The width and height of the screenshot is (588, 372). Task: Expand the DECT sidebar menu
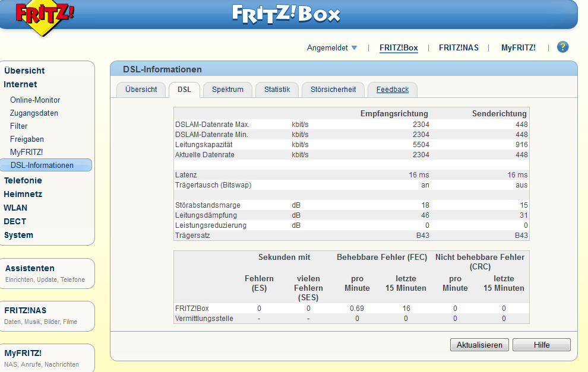pos(15,221)
